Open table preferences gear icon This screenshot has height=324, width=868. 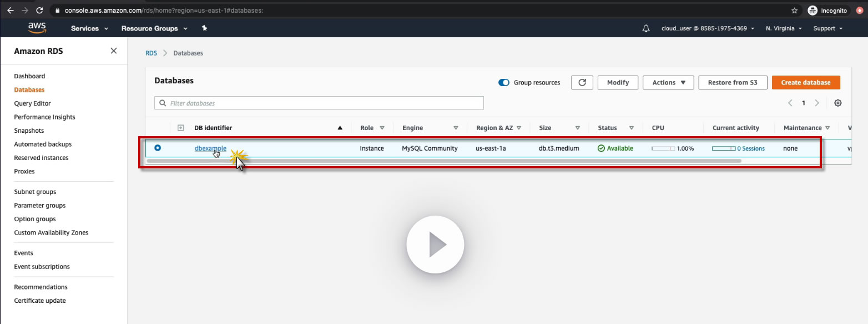[838, 103]
